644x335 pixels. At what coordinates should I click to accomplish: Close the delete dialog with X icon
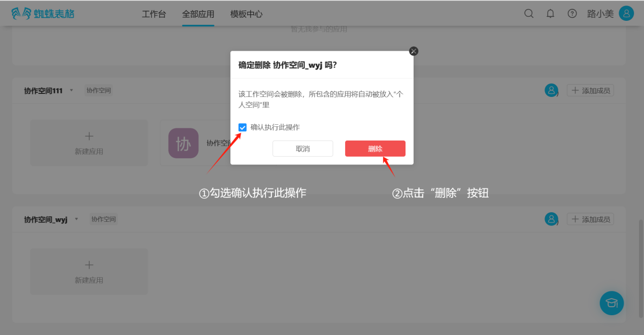click(414, 51)
